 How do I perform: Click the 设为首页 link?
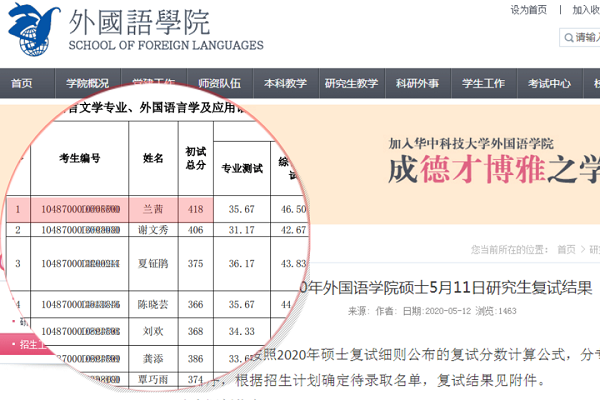[x=528, y=10]
